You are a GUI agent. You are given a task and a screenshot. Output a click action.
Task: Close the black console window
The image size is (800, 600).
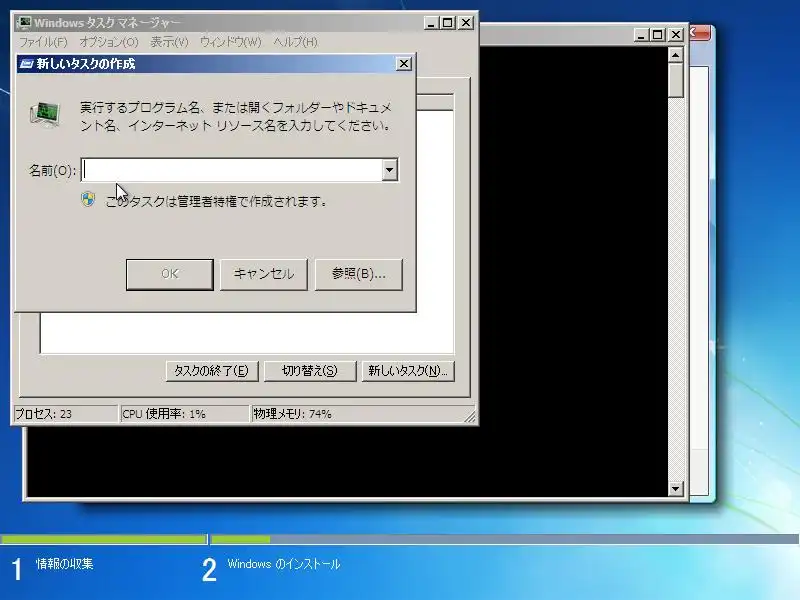point(676,35)
